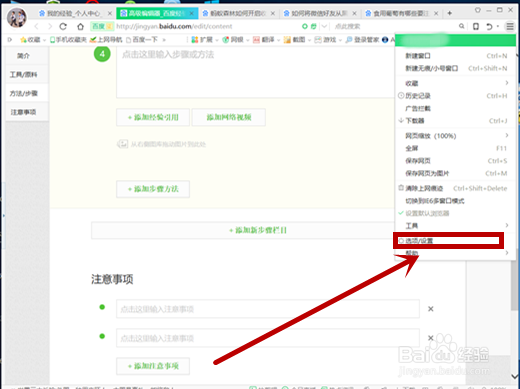This screenshot has width=520, height=389.
Task: Switch to 食用葡萄有哪些 tab
Action: click(402, 13)
